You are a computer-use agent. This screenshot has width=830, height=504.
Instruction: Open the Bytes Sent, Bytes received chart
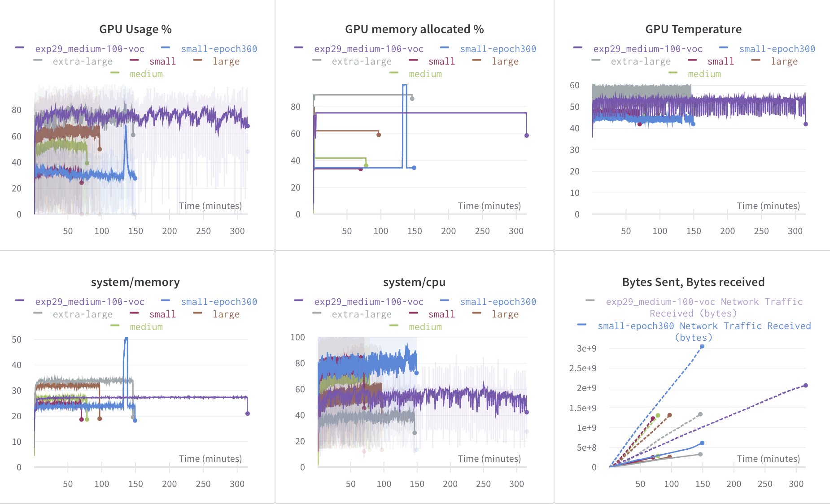coord(693,282)
